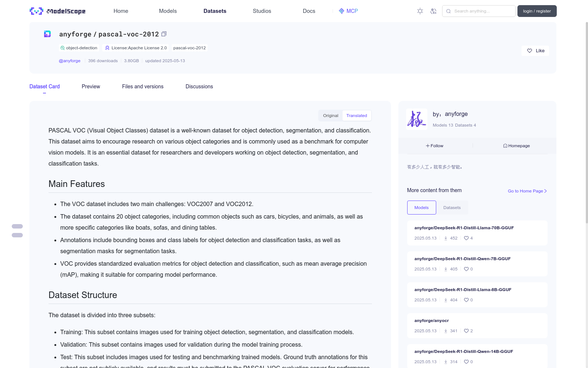
Task: Show the author's Datasets list
Action: [x=452, y=208]
